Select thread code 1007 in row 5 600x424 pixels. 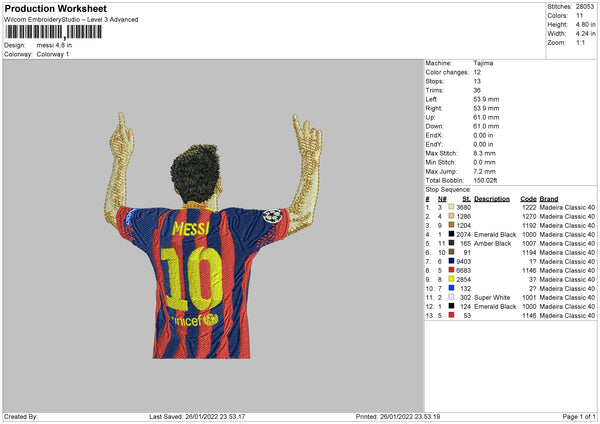click(x=529, y=243)
